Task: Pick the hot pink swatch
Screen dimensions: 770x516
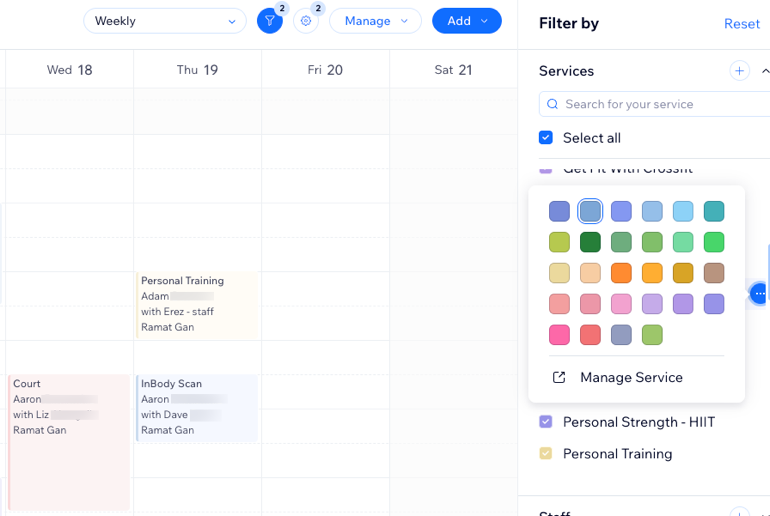Action: 559,335
